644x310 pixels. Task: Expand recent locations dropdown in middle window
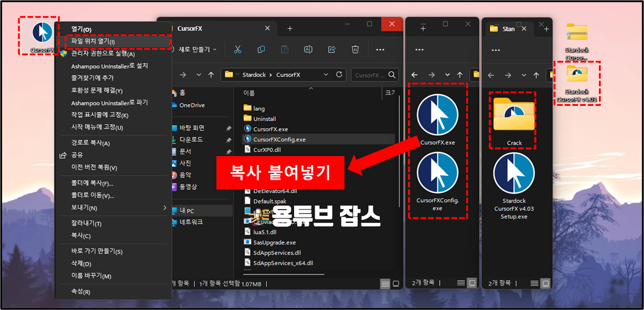(x=447, y=75)
